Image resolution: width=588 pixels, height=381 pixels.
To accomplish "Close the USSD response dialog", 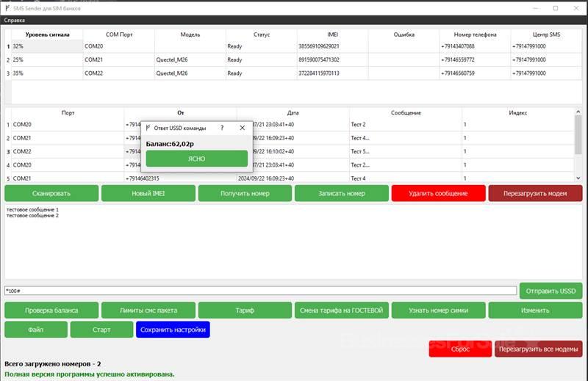I will [243, 128].
